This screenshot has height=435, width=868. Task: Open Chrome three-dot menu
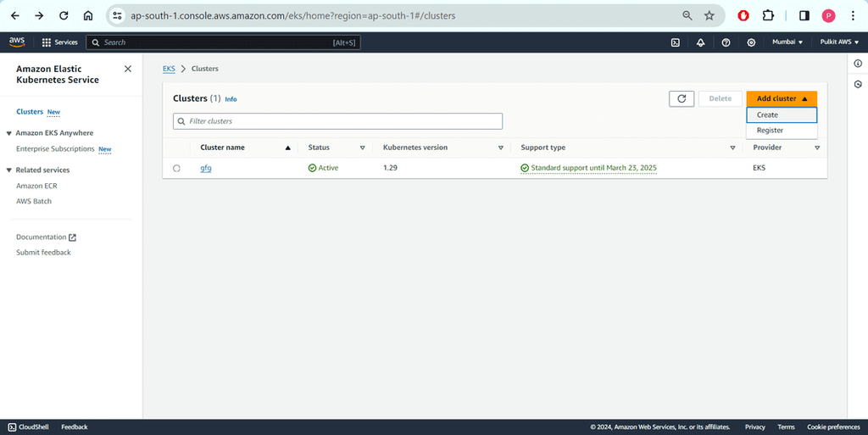[853, 15]
